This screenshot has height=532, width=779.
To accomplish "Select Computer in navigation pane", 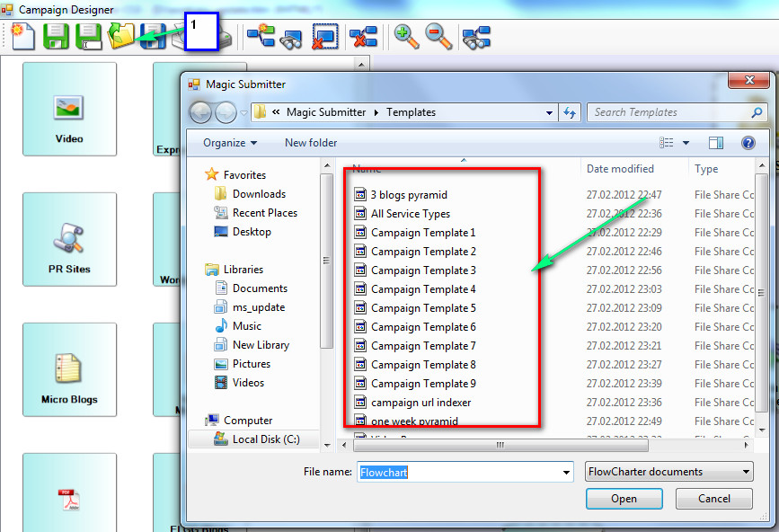I will click(x=238, y=421).
